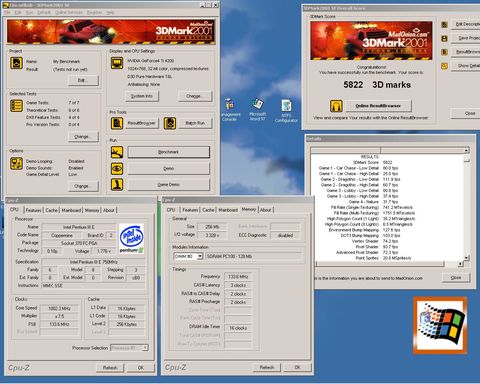Click the System Info button
The height and width of the screenshot is (384, 480).
[x=142, y=96]
